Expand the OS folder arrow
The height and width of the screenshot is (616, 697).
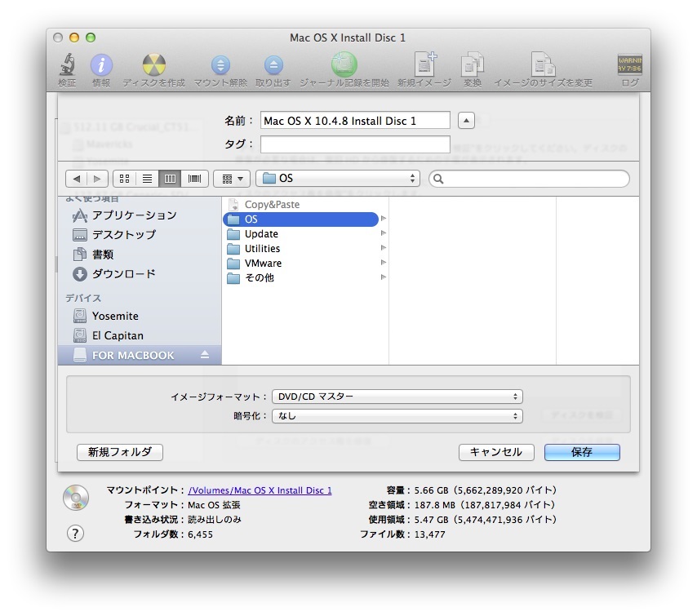coord(383,219)
